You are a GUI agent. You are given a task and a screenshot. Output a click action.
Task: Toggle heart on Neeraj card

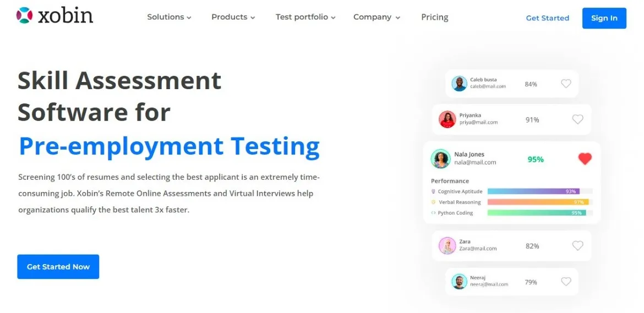tap(566, 282)
